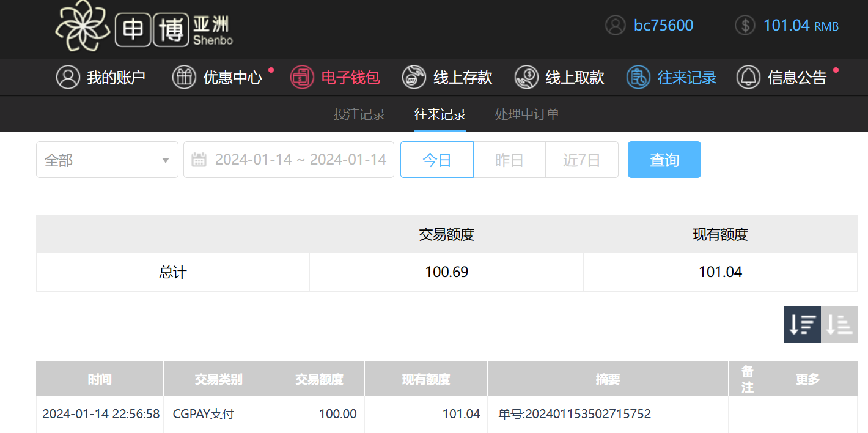Switch to 处理中订单 tab

[527, 114]
